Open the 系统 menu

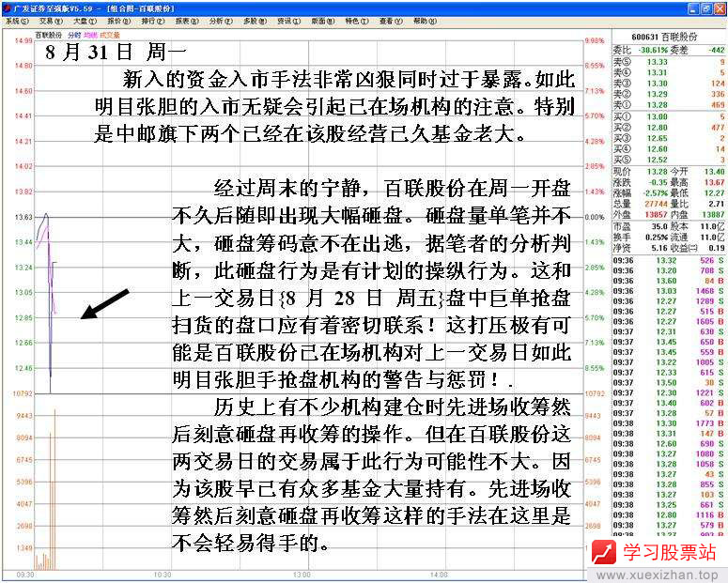(17, 21)
